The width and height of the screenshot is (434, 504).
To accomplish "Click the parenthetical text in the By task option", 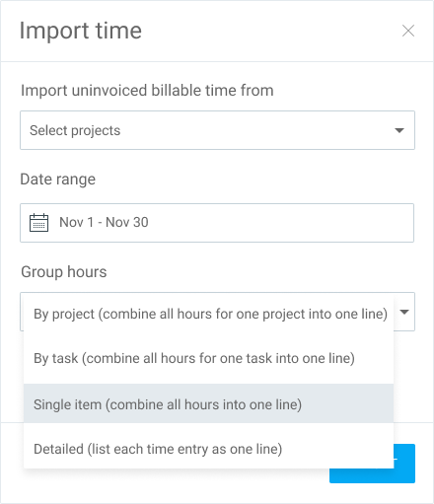I will tap(218, 358).
